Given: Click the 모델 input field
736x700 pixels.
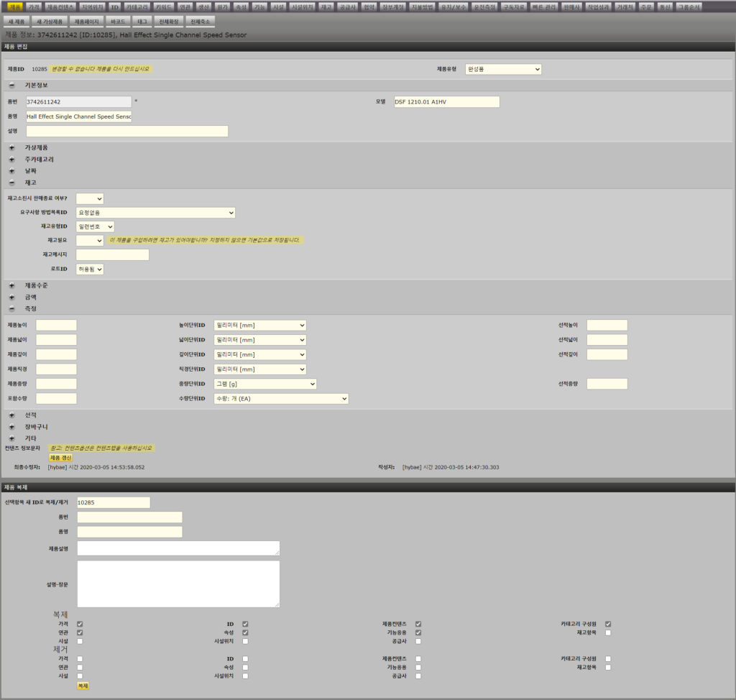Looking at the screenshot, I should 446,102.
